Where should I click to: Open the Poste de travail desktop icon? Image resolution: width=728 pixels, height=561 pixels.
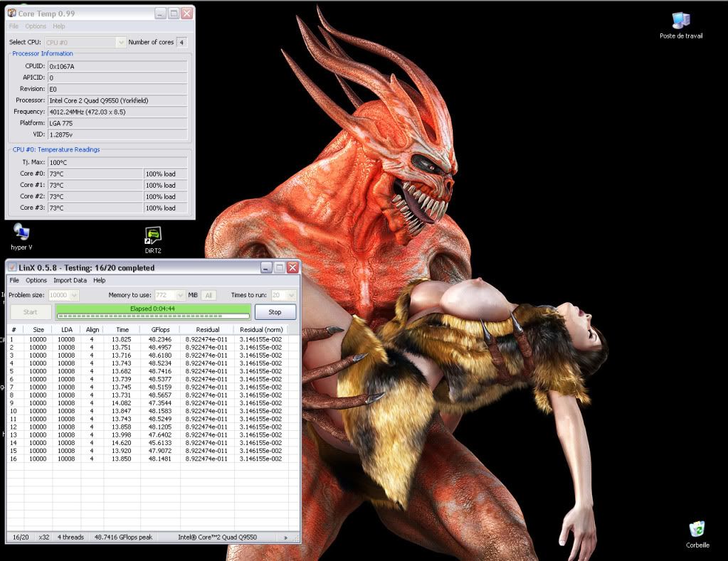(x=680, y=21)
